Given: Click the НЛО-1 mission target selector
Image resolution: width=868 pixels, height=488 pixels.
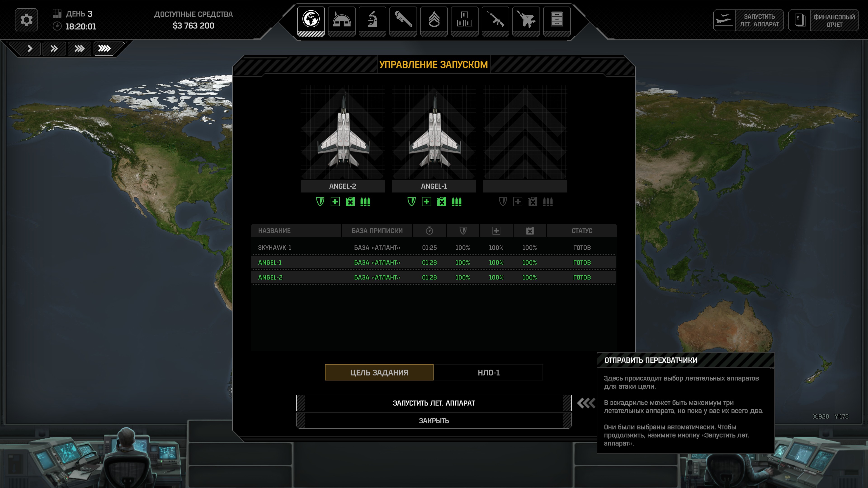Looking at the screenshot, I should click(488, 373).
